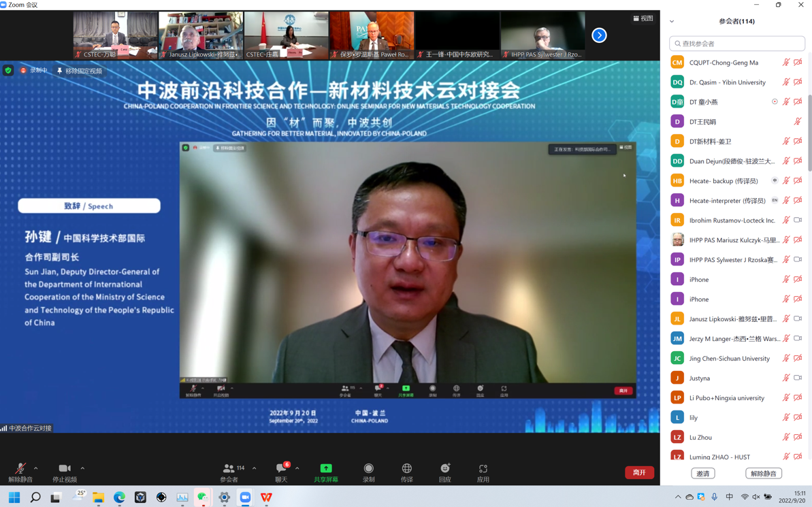Viewport: 812px width, 507px height.
Task: Collapse participants panel with top-left chevron
Action: tap(672, 21)
